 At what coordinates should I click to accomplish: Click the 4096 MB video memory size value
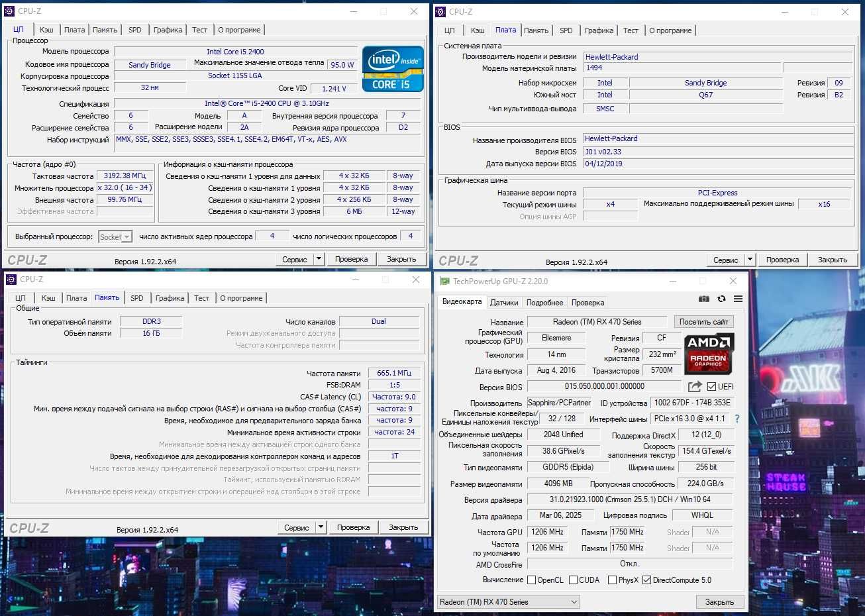tap(558, 484)
